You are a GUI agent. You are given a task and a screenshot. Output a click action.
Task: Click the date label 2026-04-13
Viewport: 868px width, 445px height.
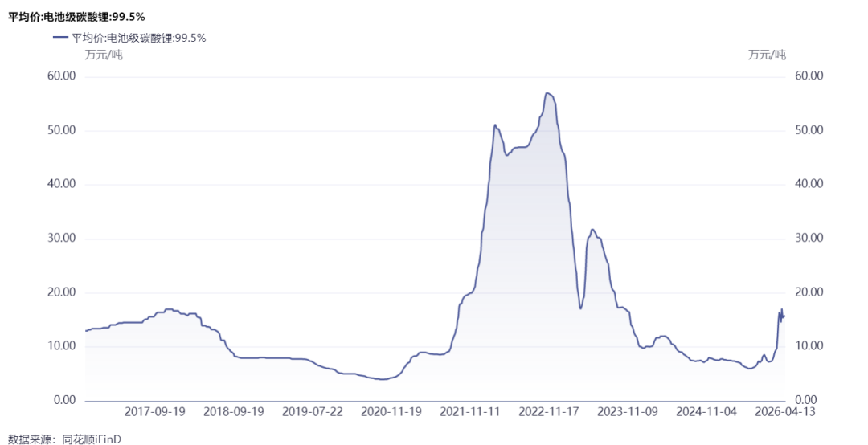click(784, 412)
